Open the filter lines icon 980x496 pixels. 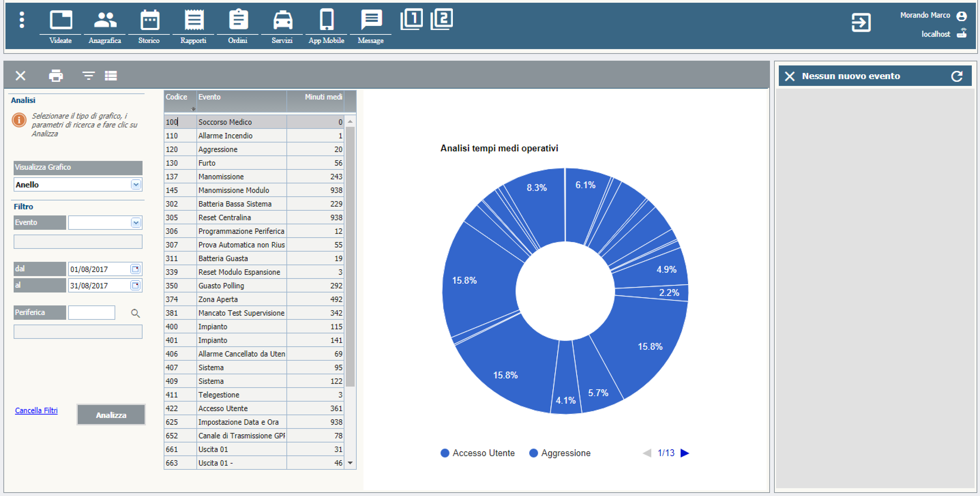[x=88, y=76]
